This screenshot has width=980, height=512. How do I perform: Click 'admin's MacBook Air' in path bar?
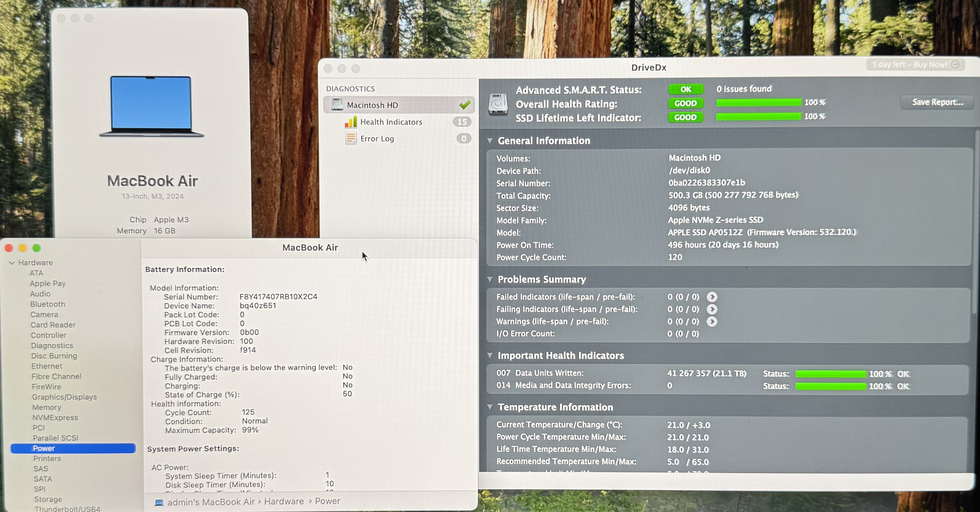coord(211,502)
